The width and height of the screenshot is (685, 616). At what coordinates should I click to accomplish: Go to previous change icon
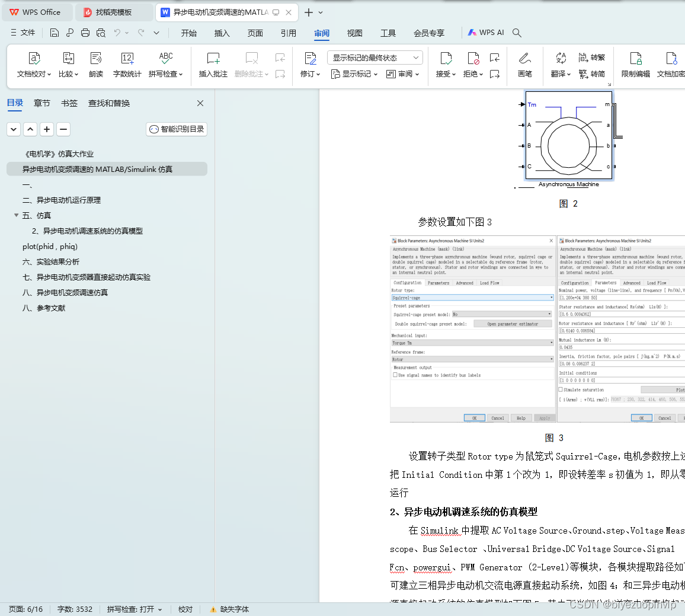(x=495, y=58)
